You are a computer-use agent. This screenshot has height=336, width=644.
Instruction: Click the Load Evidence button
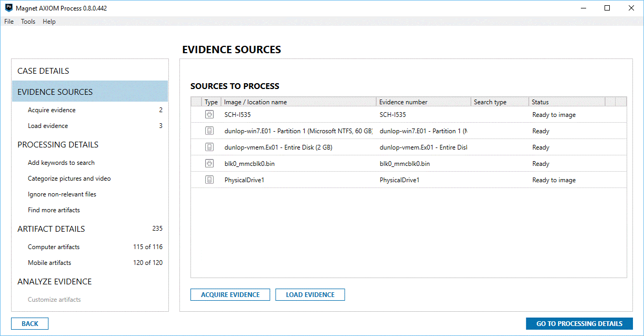[310, 295]
